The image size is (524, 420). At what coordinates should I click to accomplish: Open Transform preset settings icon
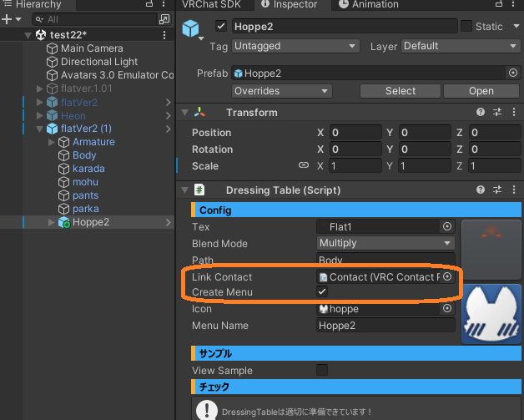(x=497, y=112)
